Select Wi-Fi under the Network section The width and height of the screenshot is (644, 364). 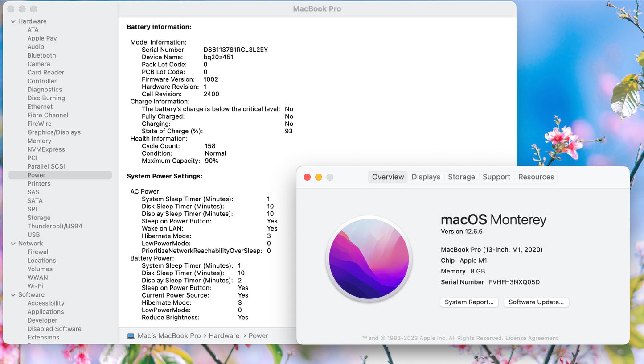pos(35,286)
